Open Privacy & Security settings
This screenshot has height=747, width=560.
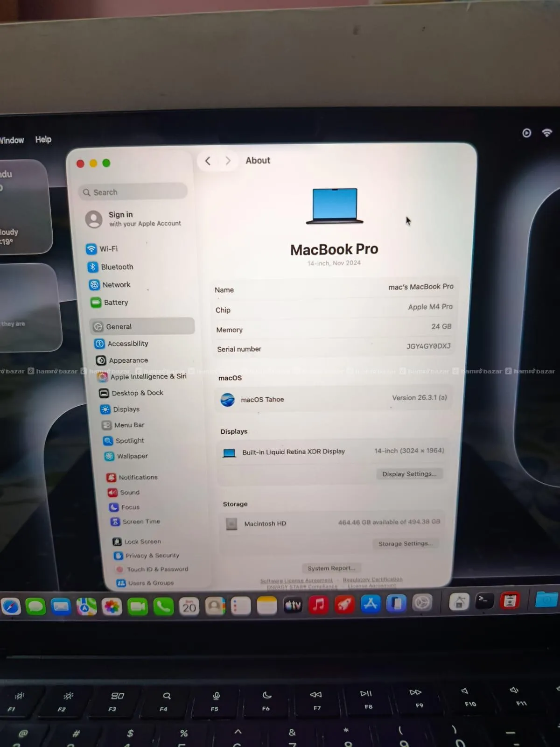[x=147, y=556]
